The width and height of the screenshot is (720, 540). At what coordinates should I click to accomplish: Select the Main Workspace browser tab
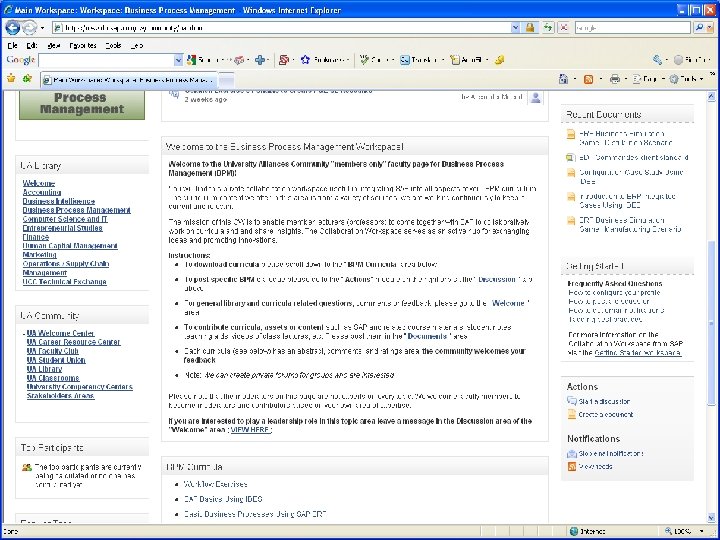[129, 80]
